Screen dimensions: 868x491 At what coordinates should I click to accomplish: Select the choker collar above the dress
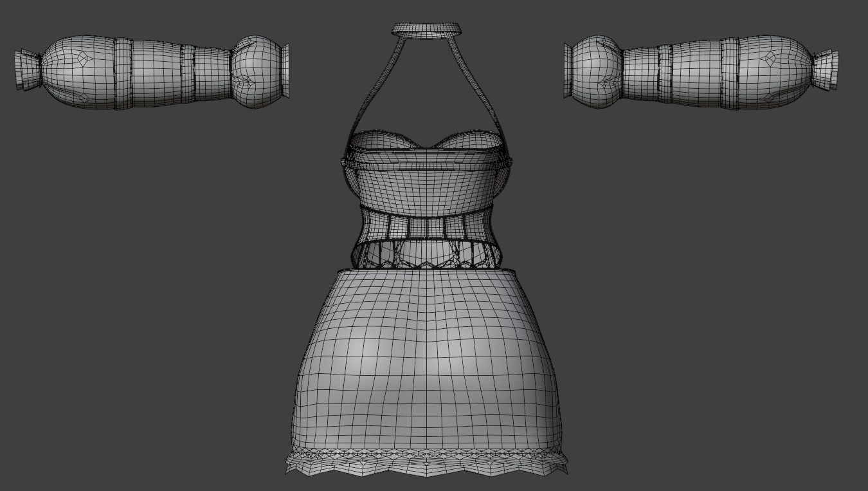click(x=427, y=28)
